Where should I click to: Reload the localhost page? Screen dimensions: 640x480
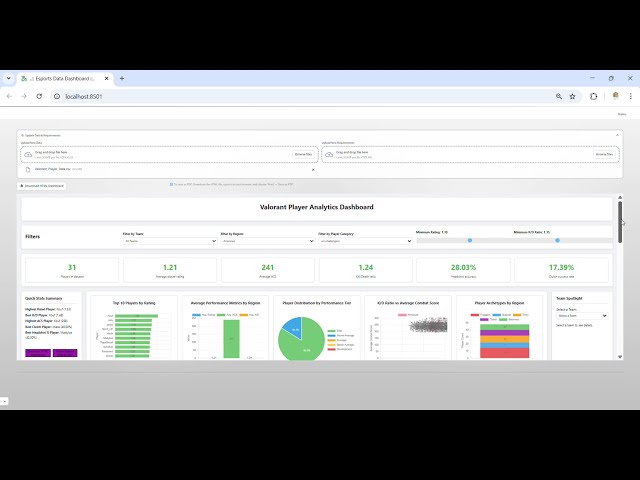pos(39,96)
